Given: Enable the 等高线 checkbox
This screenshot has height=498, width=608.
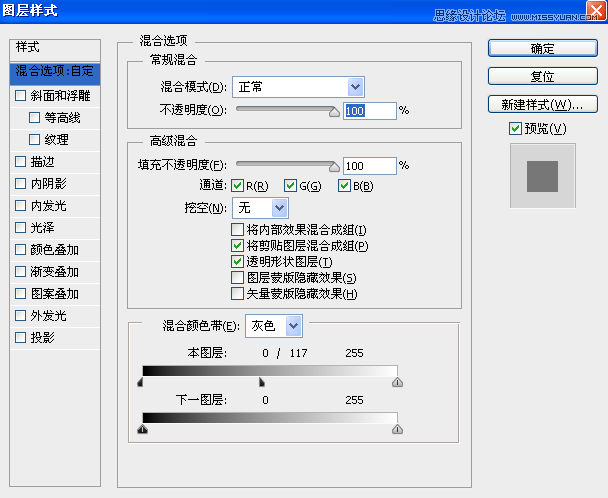Looking at the screenshot, I should [x=35, y=118].
